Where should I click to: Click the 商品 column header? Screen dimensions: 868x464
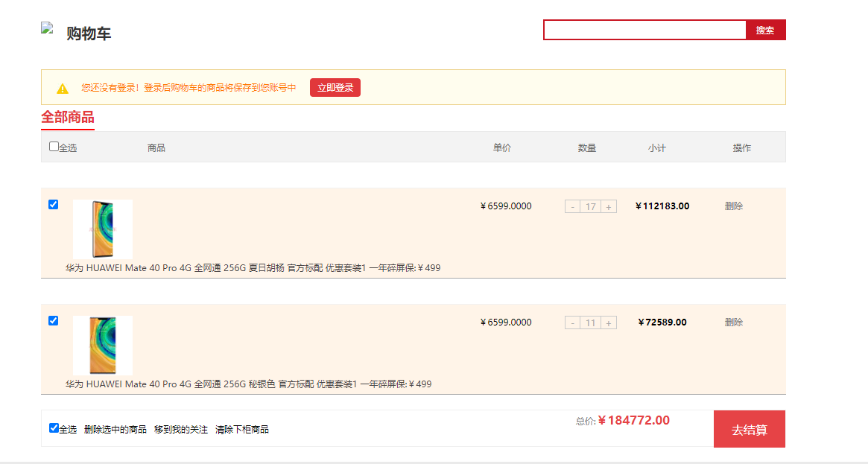(x=156, y=147)
